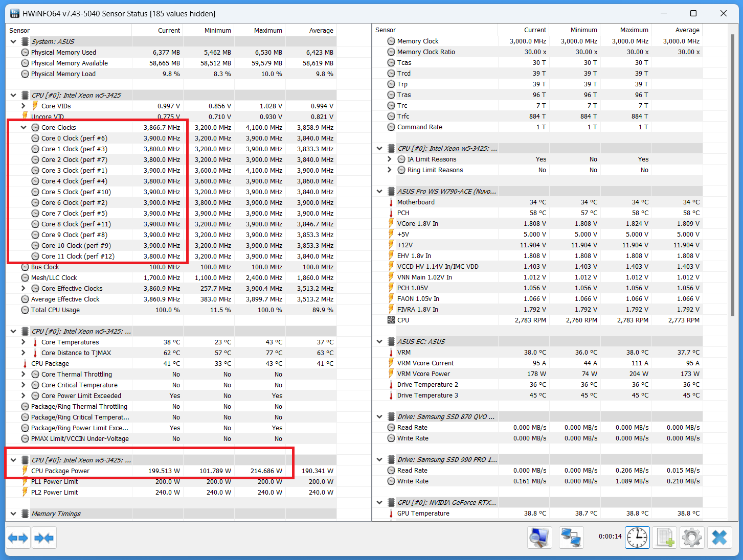Expand the IA Limit Reasons group
This screenshot has height=560, width=743.
390,159
